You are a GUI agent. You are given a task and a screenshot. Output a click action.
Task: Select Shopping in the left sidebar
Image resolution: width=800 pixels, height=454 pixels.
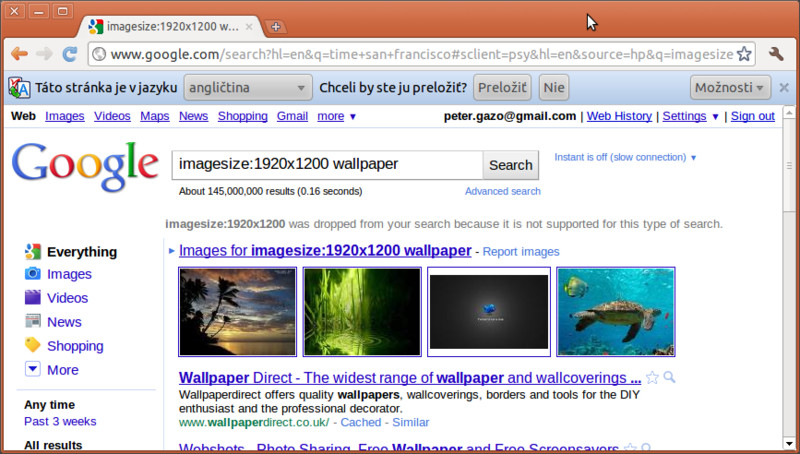click(75, 346)
